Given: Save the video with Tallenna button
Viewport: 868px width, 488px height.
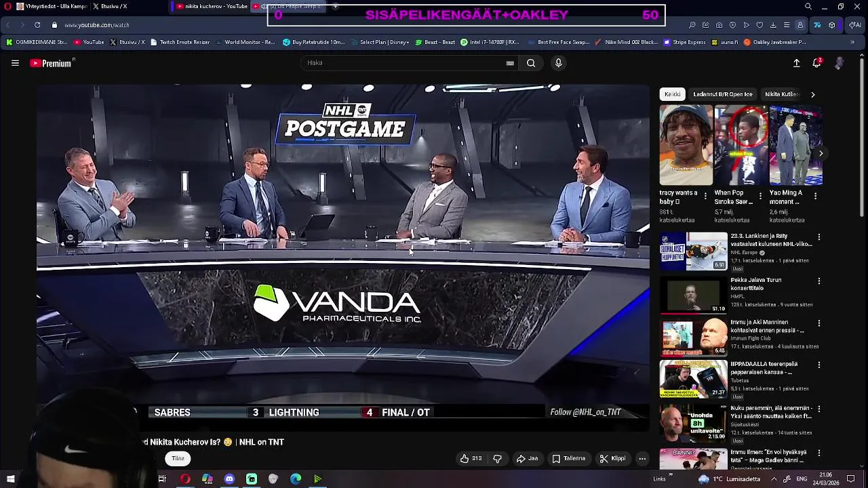Looking at the screenshot, I should (x=568, y=459).
